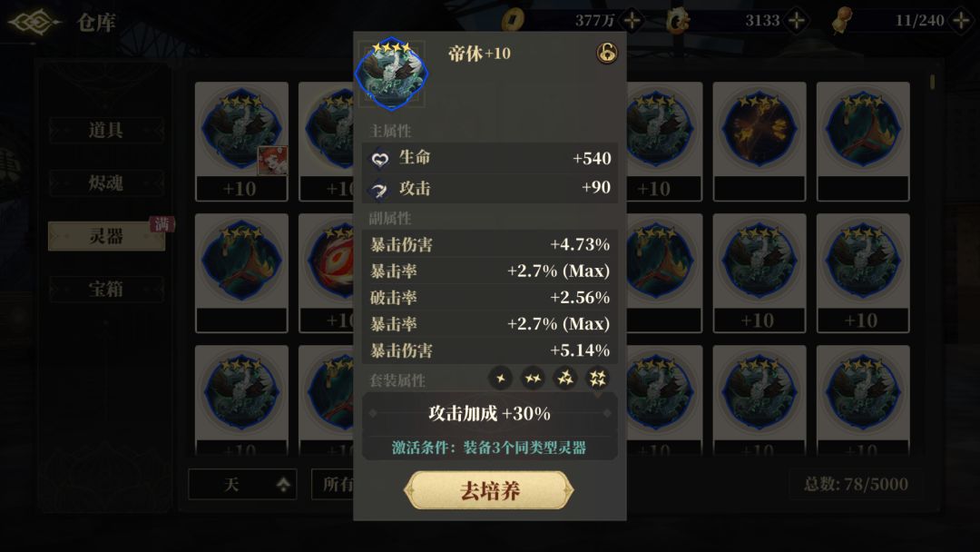This screenshot has height=552, width=980.
Task: Select the 灵器 tab
Action: [x=106, y=236]
